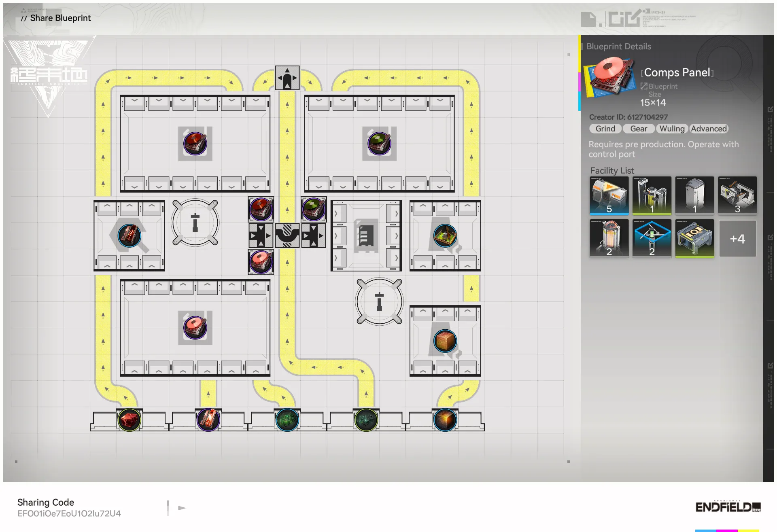
Task: Click the Share Blueprint header title
Action: pyautogui.click(x=60, y=18)
